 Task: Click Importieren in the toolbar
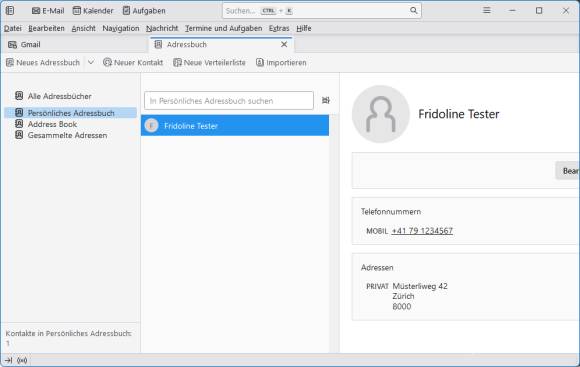[281, 63]
